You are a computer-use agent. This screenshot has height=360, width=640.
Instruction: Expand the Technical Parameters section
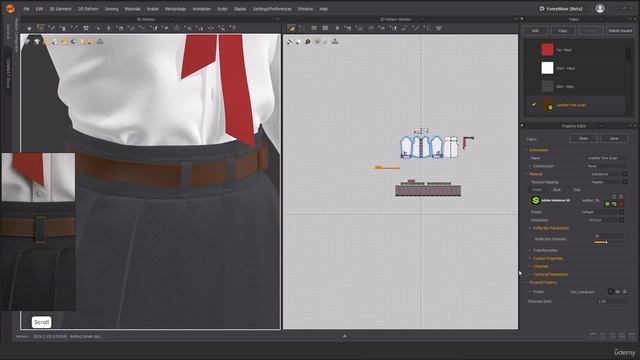tap(530, 274)
